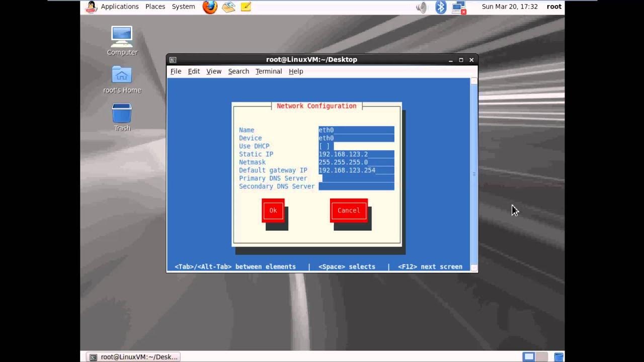
Task: Open the Help menu in the terminal
Action: [x=296, y=71]
